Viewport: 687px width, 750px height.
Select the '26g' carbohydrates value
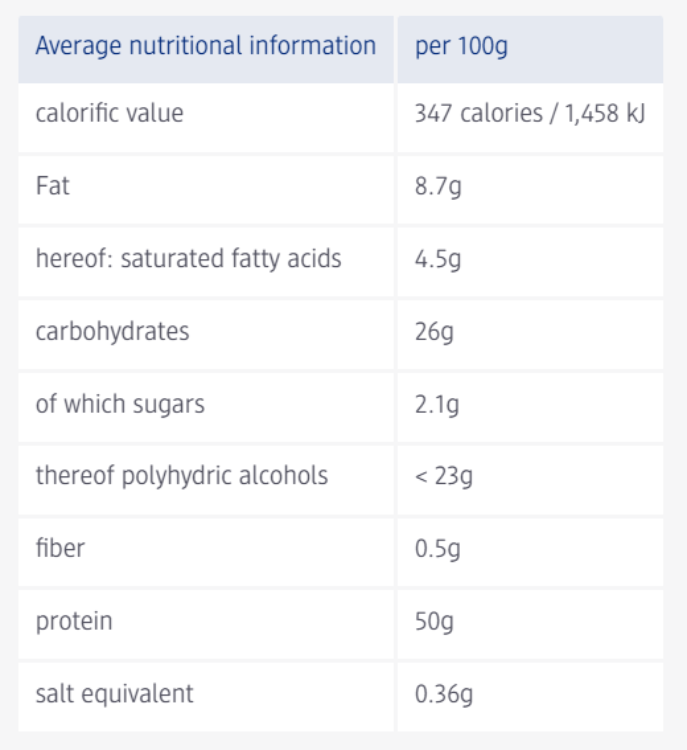point(434,331)
